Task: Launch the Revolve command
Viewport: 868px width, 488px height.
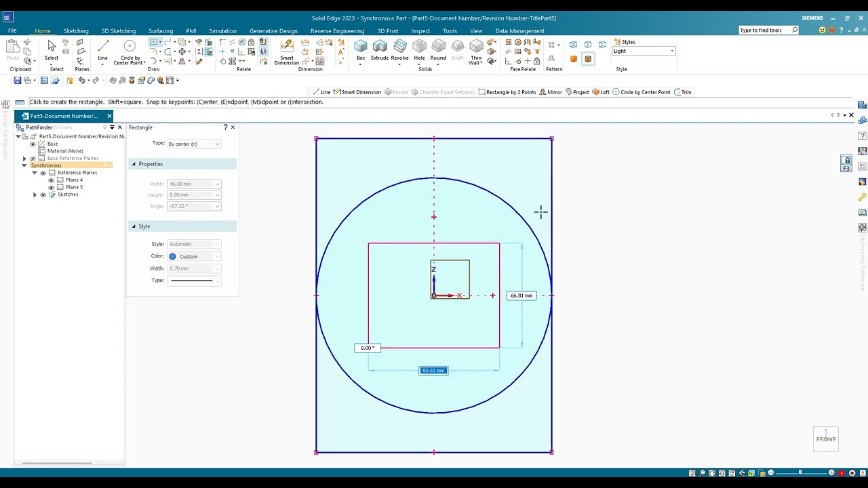Action: [x=400, y=50]
